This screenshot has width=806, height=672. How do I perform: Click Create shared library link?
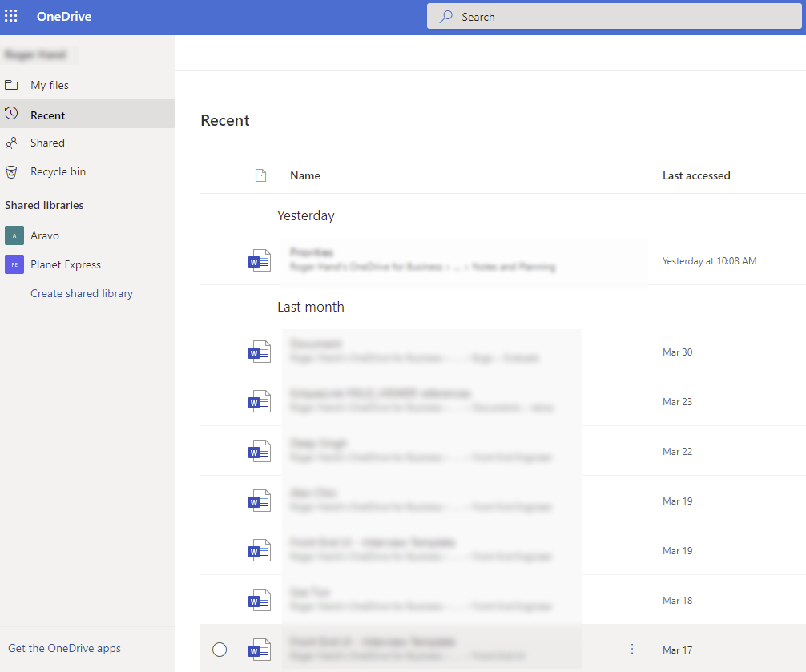[x=82, y=293]
